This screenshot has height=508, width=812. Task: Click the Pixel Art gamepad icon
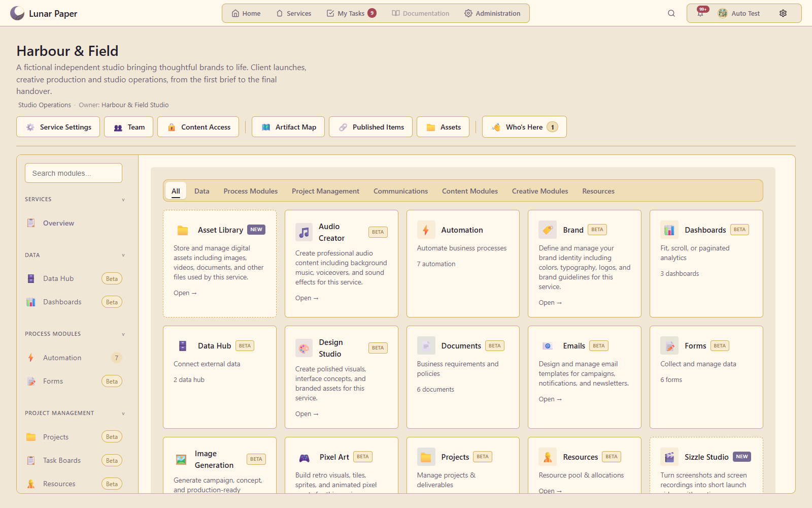pyautogui.click(x=304, y=457)
